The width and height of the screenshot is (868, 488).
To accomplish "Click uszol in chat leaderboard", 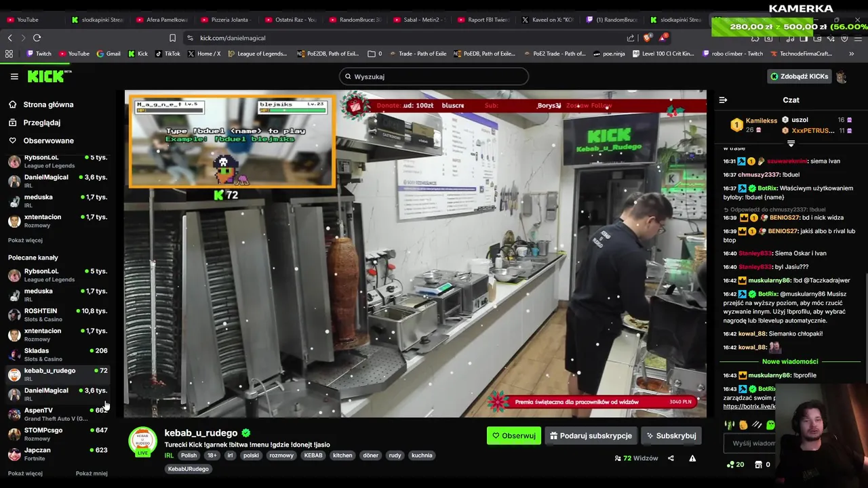I will pyautogui.click(x=800, y=120).
